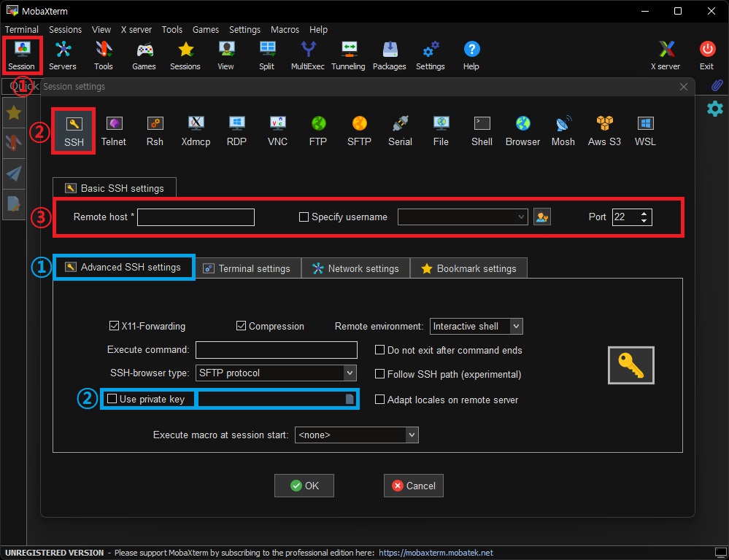Select the SSH session type

pos(74,131)
